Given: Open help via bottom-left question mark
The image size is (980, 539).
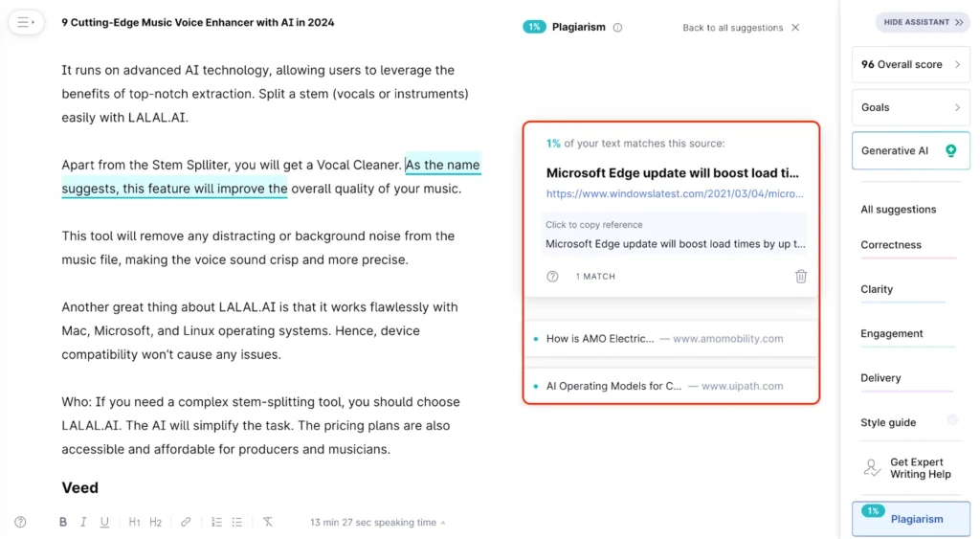Looking at the screenshot, I should click(x=20, y=523).
